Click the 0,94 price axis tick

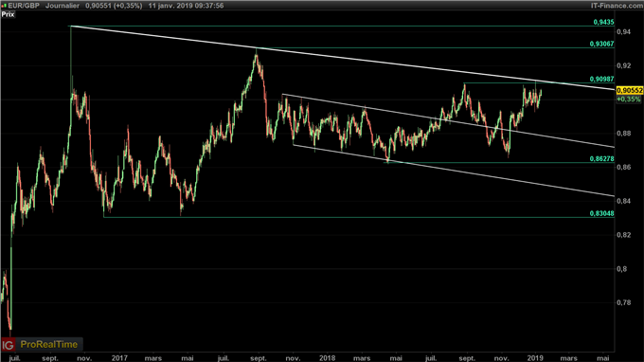tap(623, 31)
